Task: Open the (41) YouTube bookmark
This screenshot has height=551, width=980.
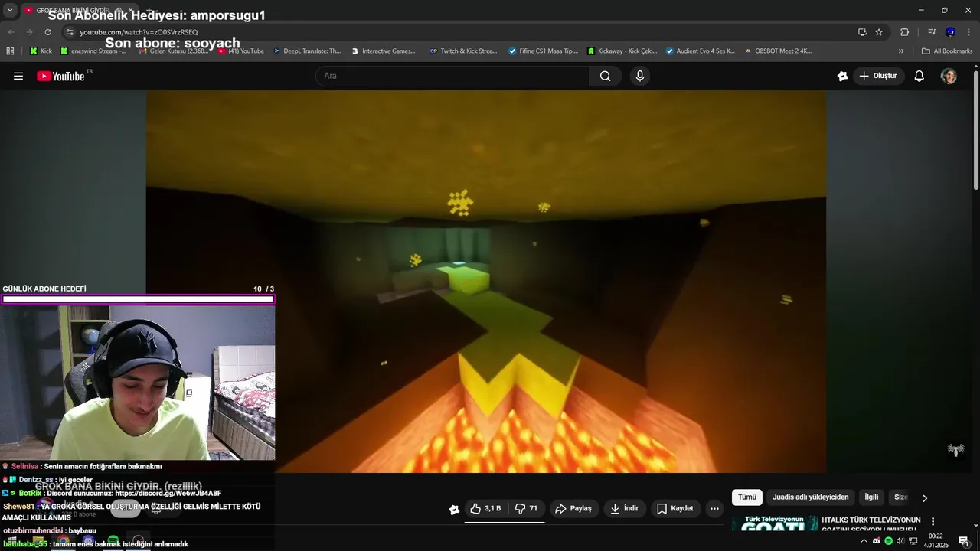Action: coord(241,51)
